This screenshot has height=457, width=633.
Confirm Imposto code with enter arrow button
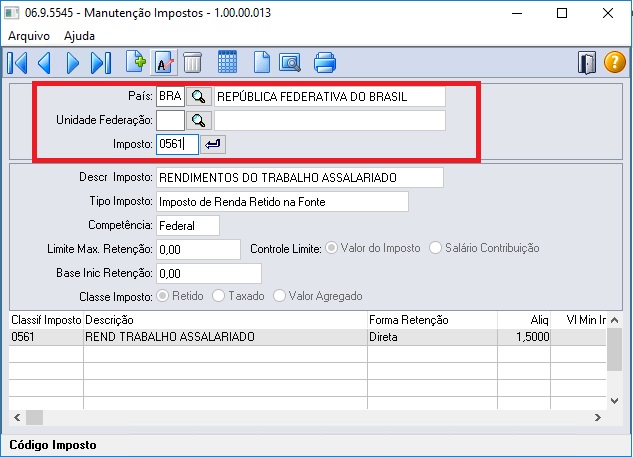pyautogui.click(x=213, y=144)
